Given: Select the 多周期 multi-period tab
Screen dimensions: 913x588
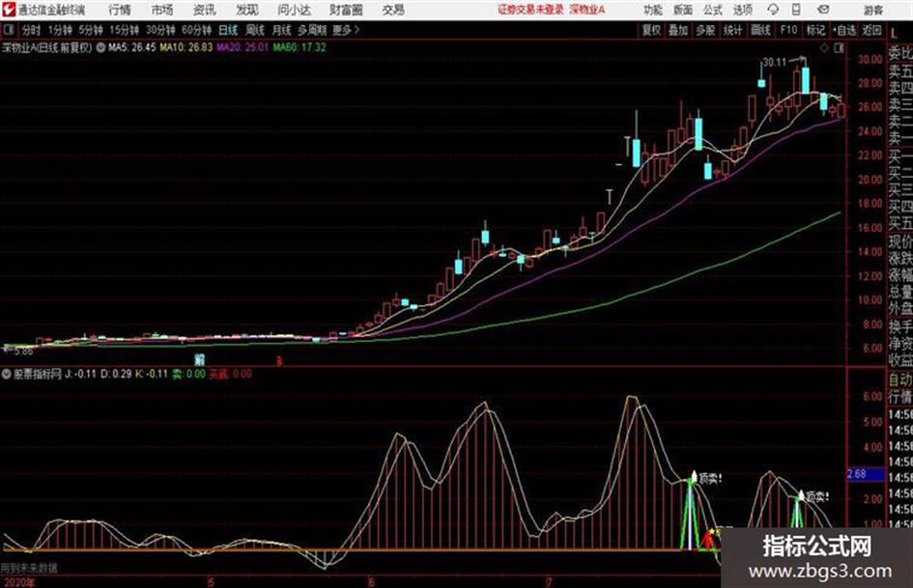Looking at the screenshot, I should click(x=312, y=30).
